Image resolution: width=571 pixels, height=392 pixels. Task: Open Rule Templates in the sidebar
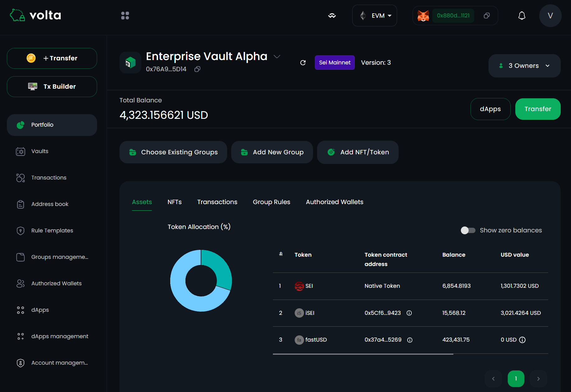pos(52,231)
